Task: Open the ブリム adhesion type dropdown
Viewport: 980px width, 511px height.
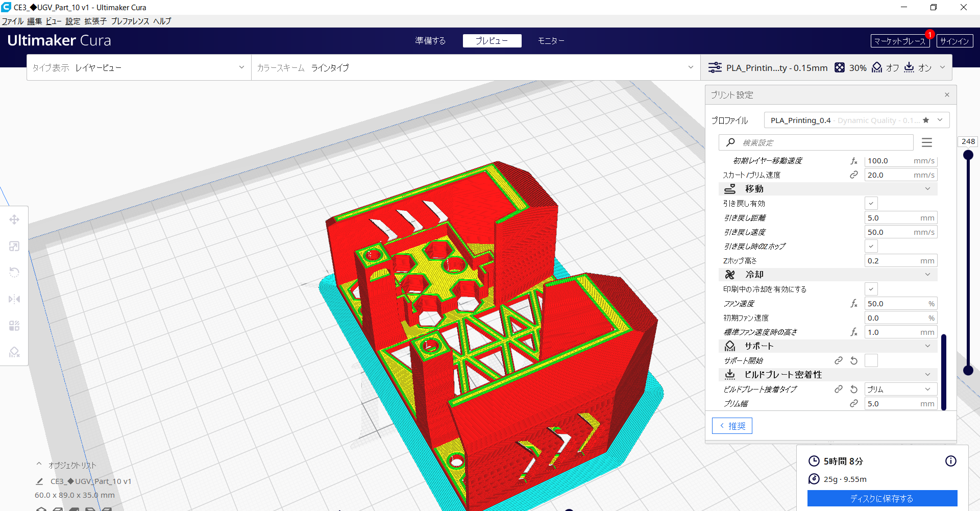Action: 901,389
